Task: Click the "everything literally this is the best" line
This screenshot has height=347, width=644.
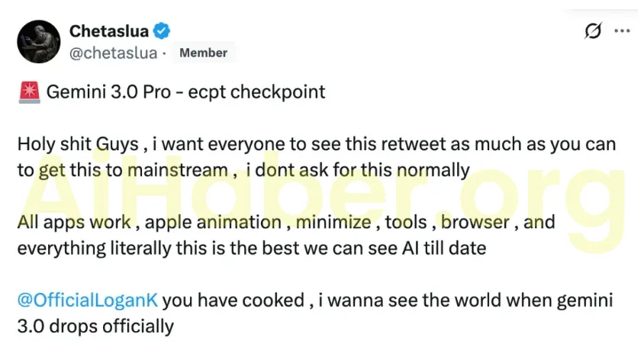Action: (153, 248)
